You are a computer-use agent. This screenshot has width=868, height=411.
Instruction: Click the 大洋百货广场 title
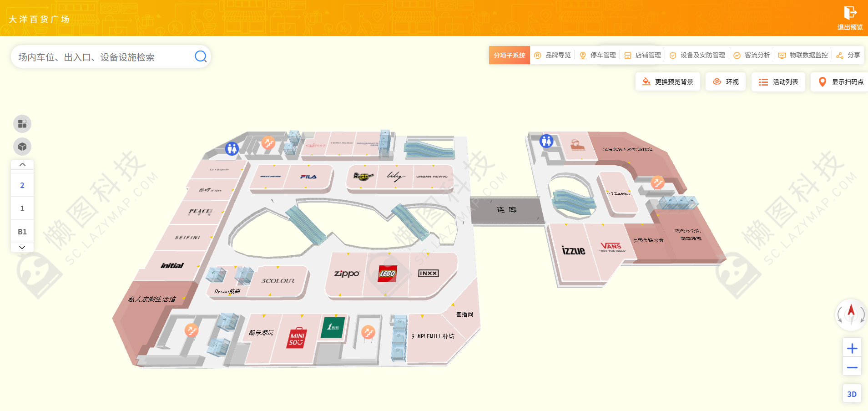[x=39, y=19]
